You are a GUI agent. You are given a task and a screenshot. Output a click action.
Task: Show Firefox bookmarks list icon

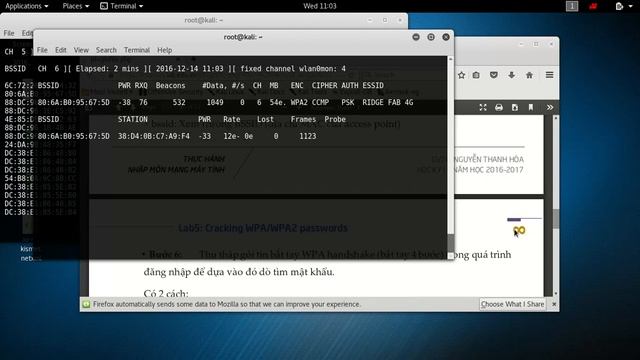476,75
